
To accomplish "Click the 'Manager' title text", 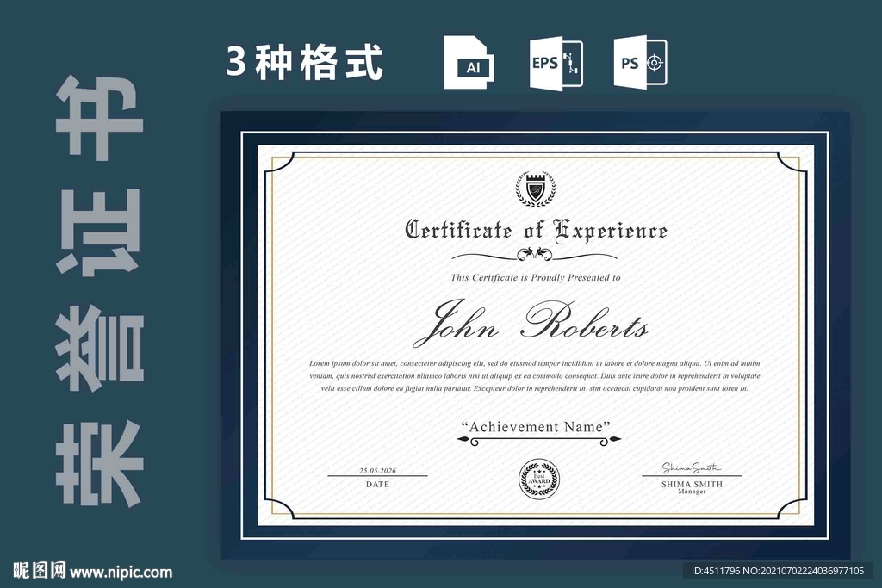I will (x=692, y=492).
